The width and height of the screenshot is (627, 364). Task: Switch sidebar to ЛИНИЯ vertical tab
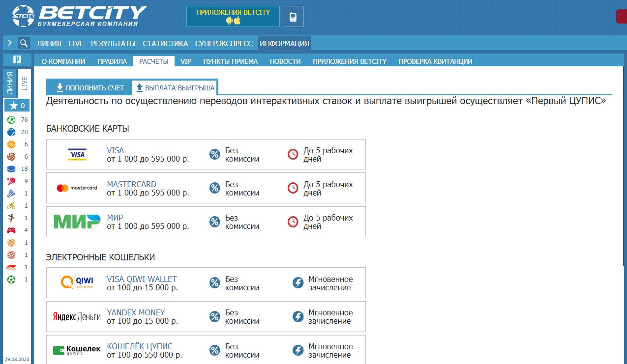pyautogui.click(x=10, y=83)
